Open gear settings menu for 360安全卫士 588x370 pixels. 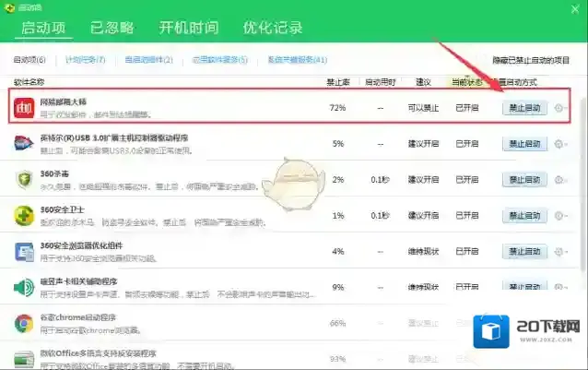559,216
